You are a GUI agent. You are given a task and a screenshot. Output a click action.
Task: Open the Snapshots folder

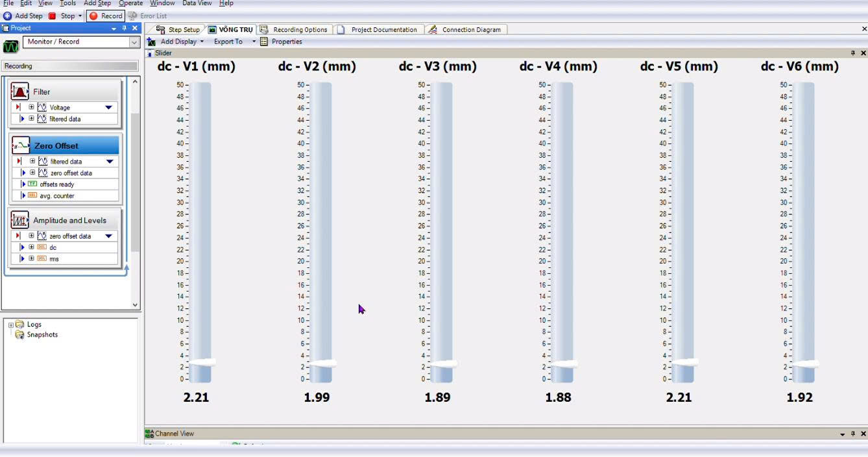coord(42,335)
